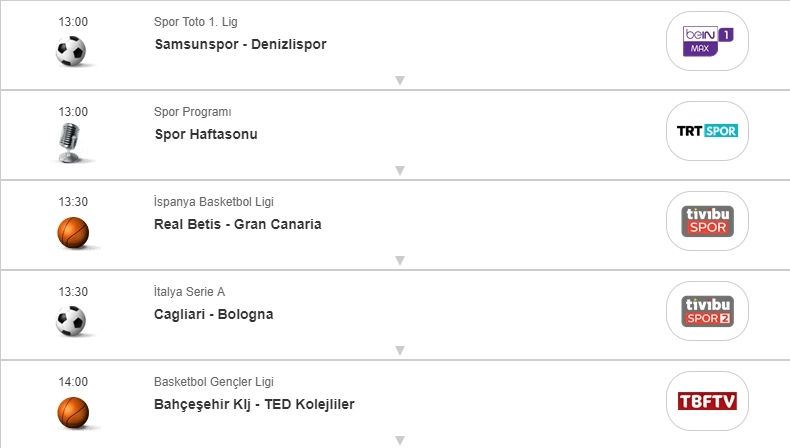Open the Real Betis - Gran Canaria match title

coord(238,225)
